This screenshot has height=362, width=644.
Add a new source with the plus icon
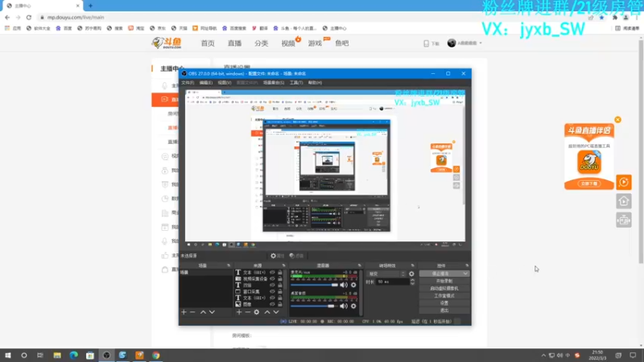pos(239,312)
